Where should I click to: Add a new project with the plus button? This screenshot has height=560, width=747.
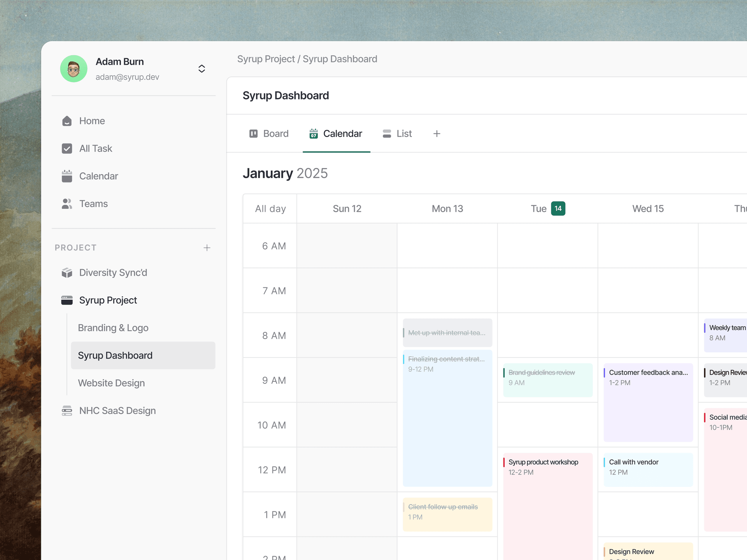click(x=207, y=247)
